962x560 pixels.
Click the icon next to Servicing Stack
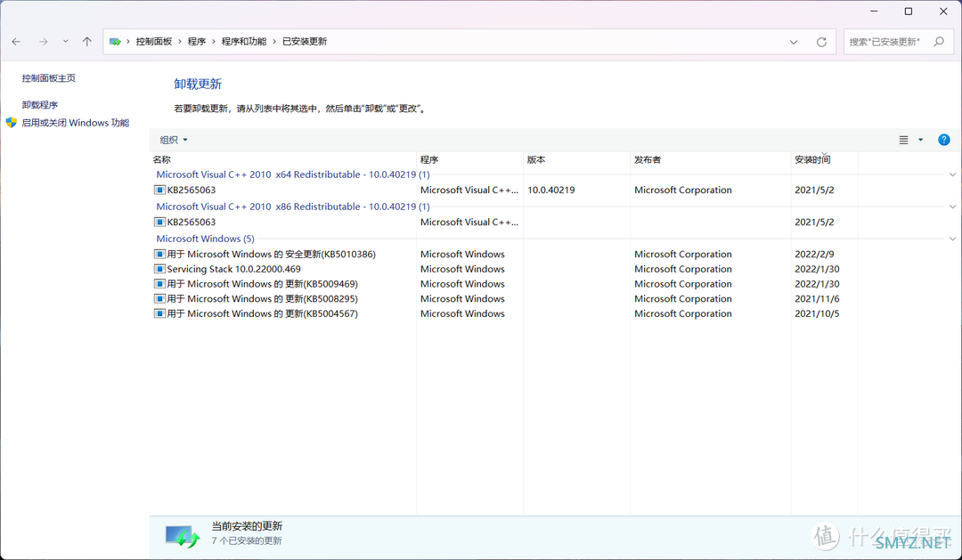pyautogui.click(x=159, y=269)
